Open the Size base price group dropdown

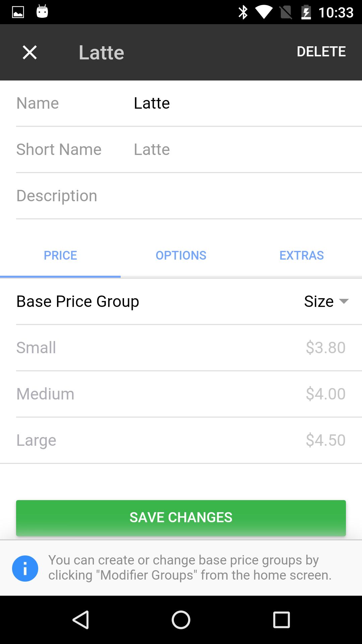[326, 301]
